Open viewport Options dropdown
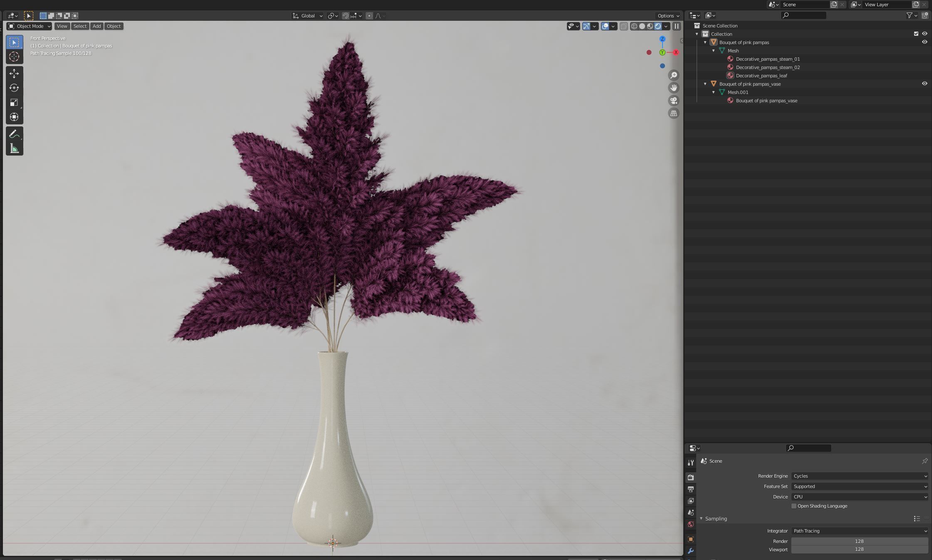Viewport: 932px width, 560px height. tap(668, 16)
